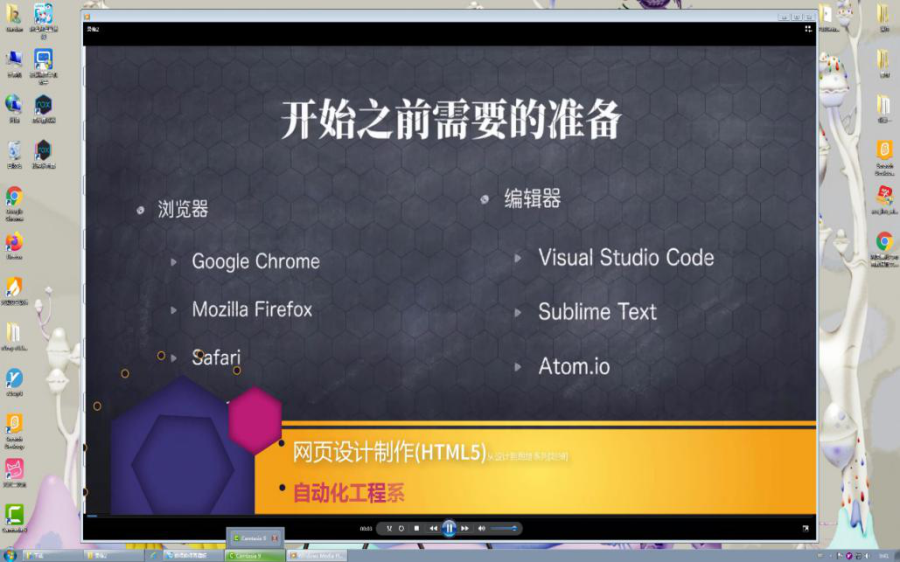Open the green Camtasia desktop icon at bottom-left
This screenshot has width=900, height=562.
(x=14, y=514)
